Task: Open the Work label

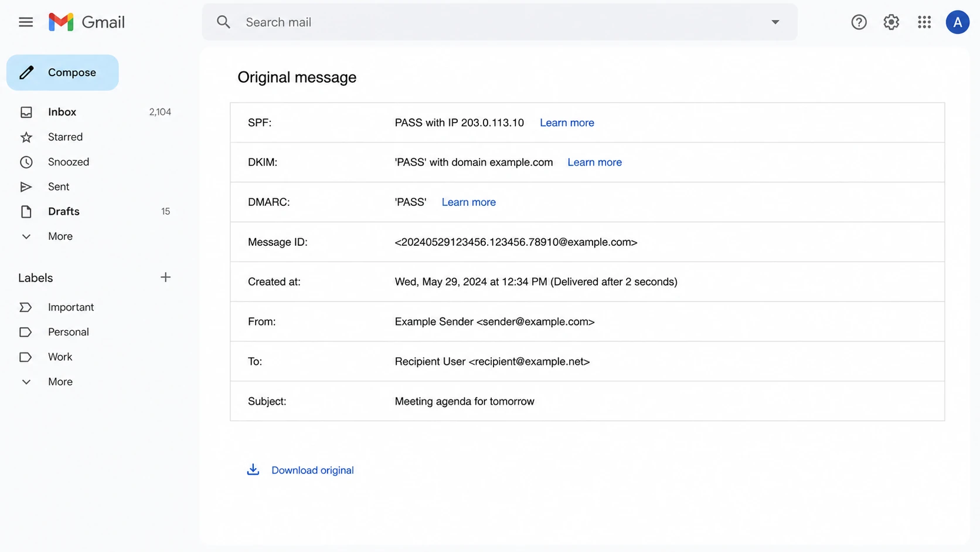Action: coord(60,357)
